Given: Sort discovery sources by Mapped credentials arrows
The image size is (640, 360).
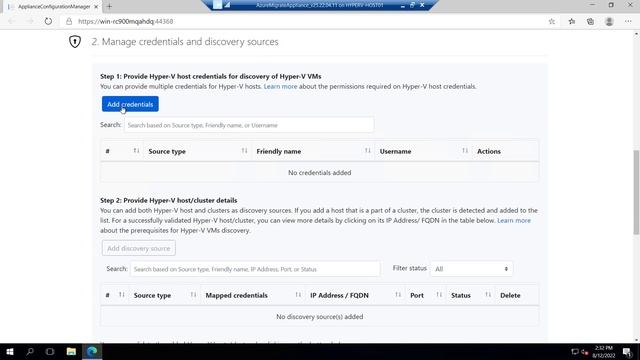Looking at the screenshot, I should 298,295.
